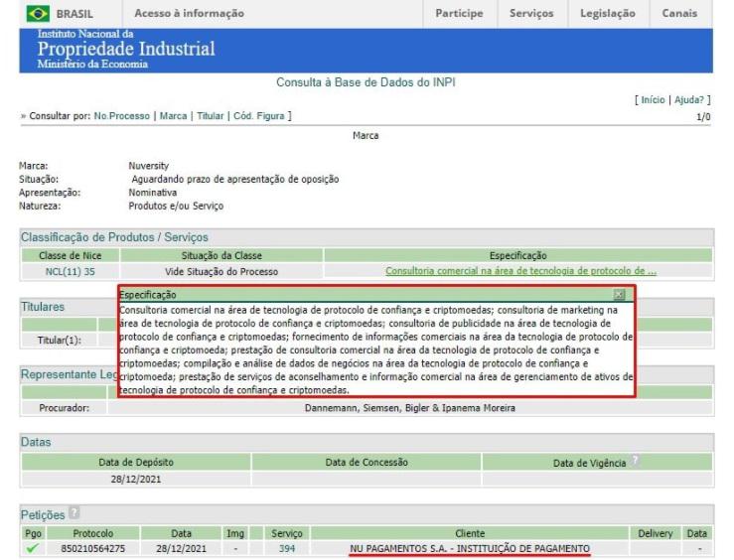Open the Canais menu item
This screenshot has height=560, width=734.
pos(679,13)
